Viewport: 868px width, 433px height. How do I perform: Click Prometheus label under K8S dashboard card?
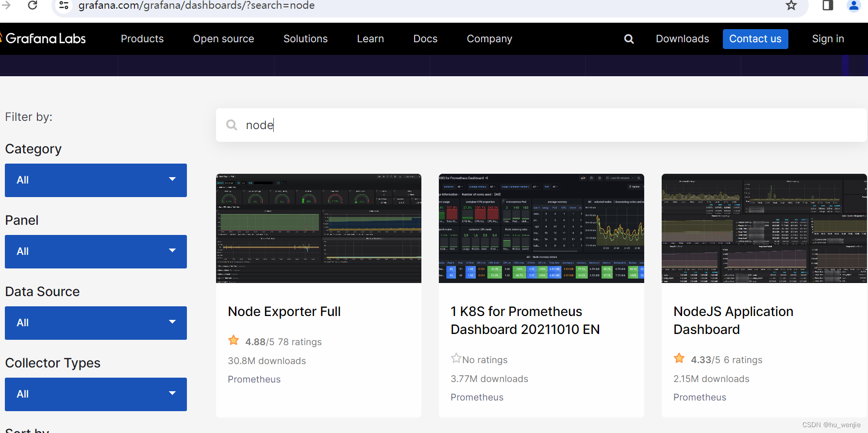(477, 398)
